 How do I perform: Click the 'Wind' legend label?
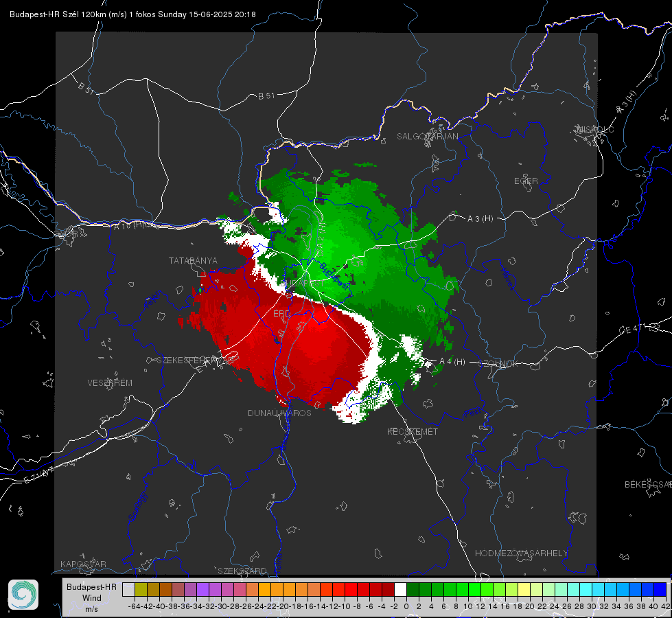point(92,598)
